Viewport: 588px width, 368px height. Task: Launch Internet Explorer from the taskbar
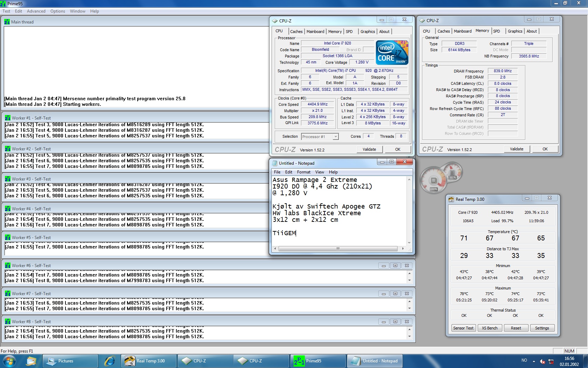[110, 361]
